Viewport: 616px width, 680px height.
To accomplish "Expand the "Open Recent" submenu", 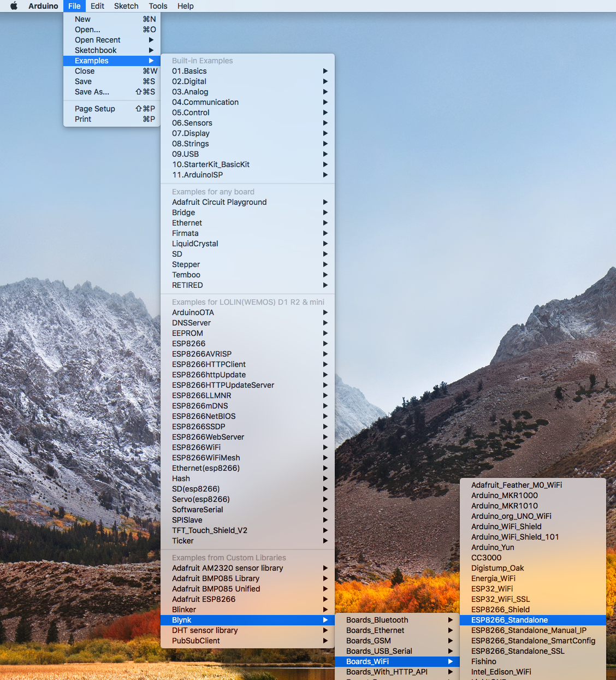I will coord(97,39).
